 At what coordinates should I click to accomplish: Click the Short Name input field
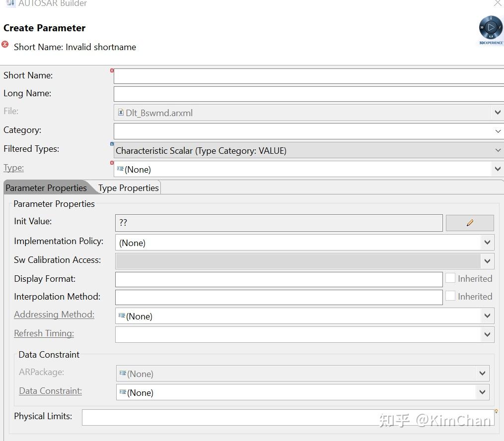tap(308, 76)
